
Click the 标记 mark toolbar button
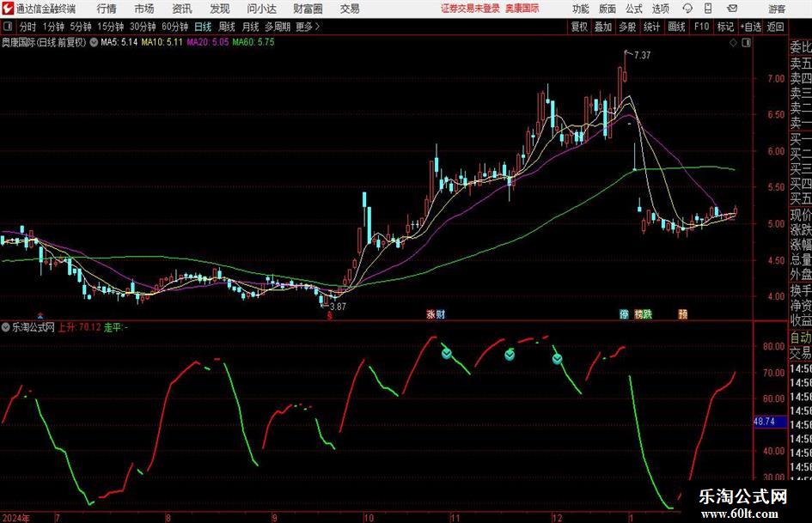click(725, 27)
